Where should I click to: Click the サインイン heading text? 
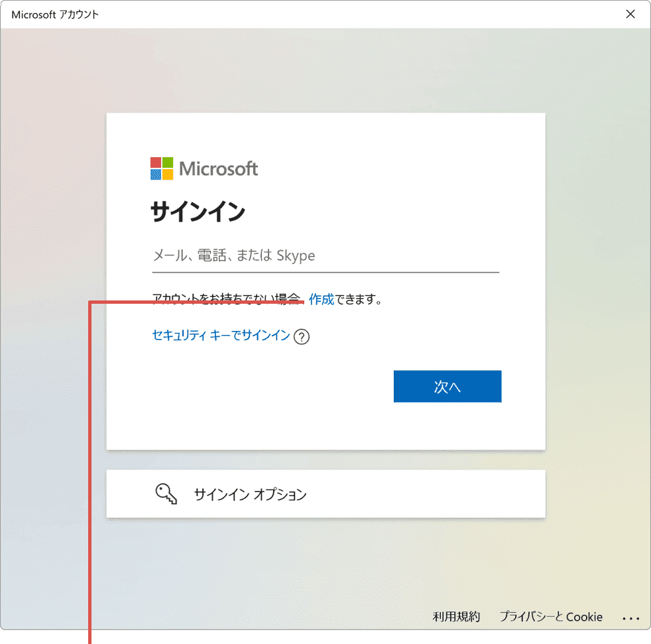(198, 211)
